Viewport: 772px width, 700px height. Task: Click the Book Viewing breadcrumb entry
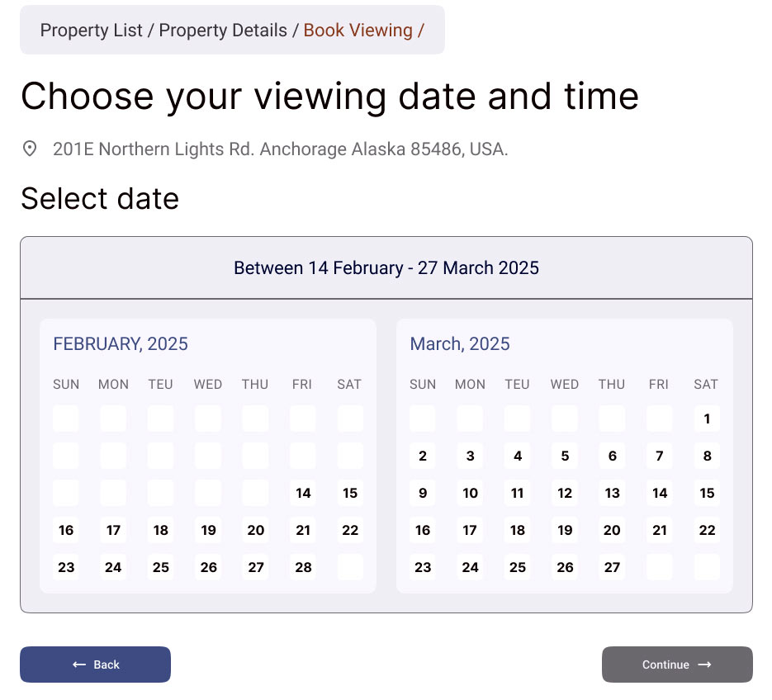coord(358,30)
